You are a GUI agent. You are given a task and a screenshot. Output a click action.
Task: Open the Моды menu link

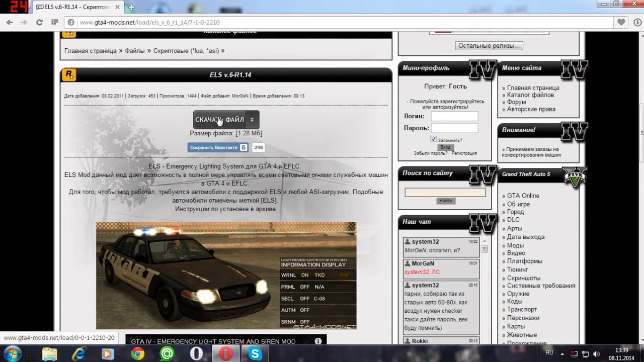(515, 245)
